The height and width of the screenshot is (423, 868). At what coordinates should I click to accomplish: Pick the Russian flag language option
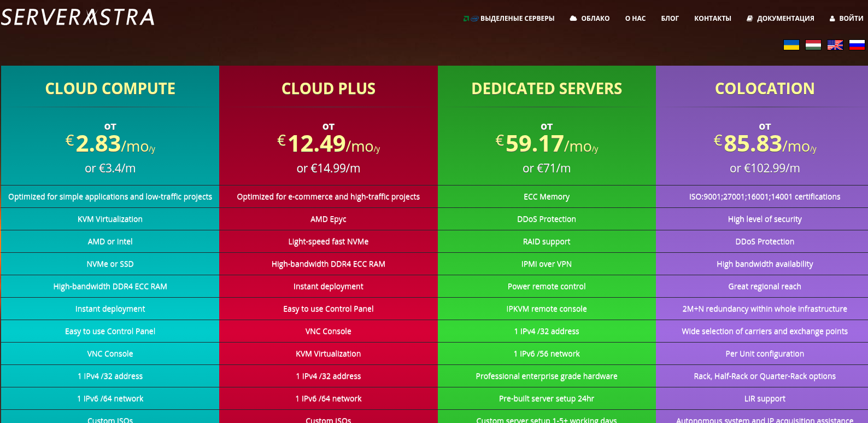pos(857,45)
